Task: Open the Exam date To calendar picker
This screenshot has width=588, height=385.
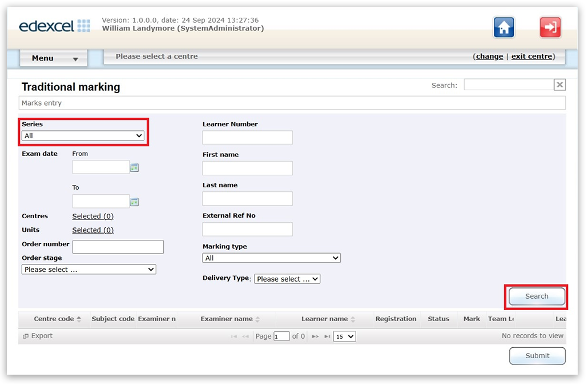Action: pyautogui.click(x=134, y=202)
